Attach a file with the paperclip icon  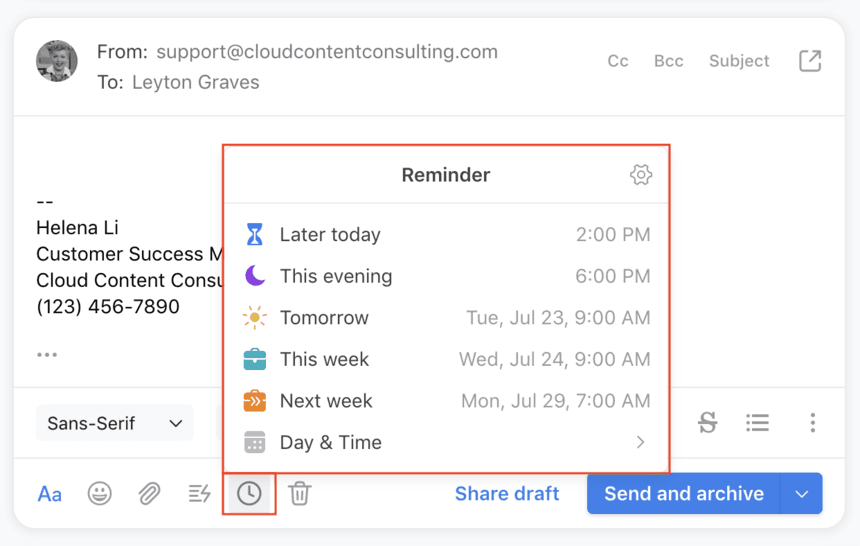(x=149, y=493)
